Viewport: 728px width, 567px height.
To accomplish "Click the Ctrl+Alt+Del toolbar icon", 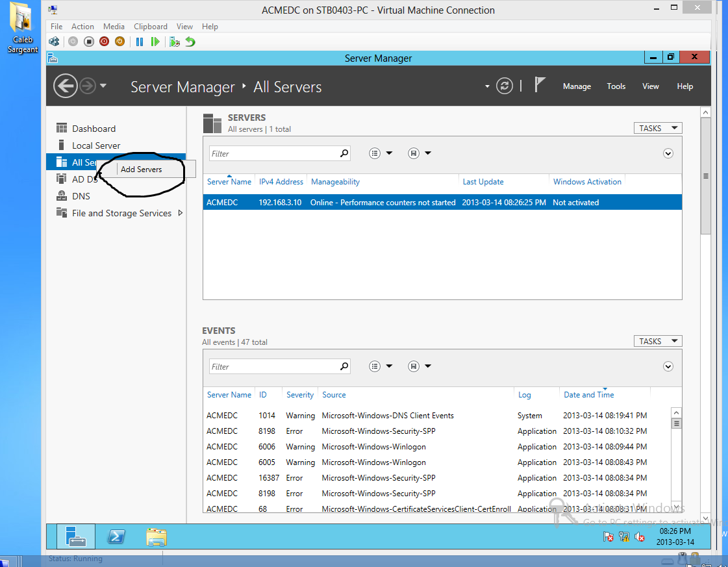I will pos(54,42).
